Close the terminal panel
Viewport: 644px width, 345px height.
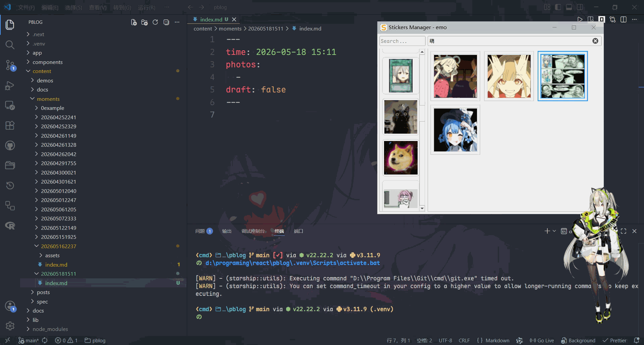tap(634, 231)
